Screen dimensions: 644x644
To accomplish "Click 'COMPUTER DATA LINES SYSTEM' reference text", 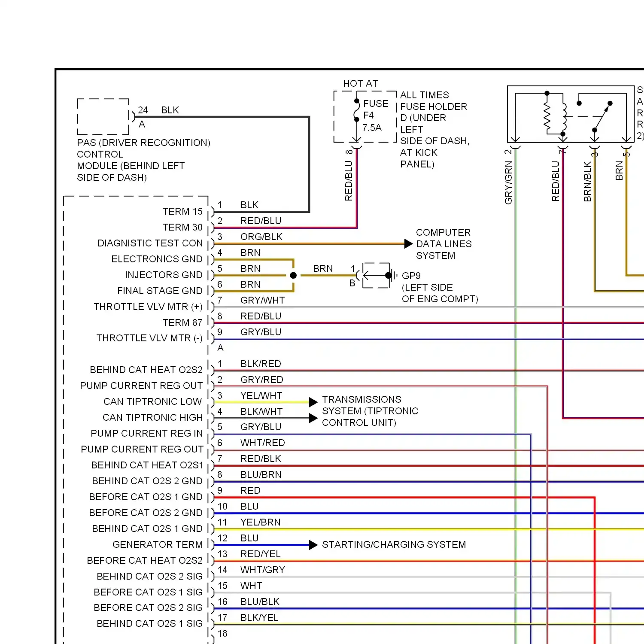I will (444, 244).
